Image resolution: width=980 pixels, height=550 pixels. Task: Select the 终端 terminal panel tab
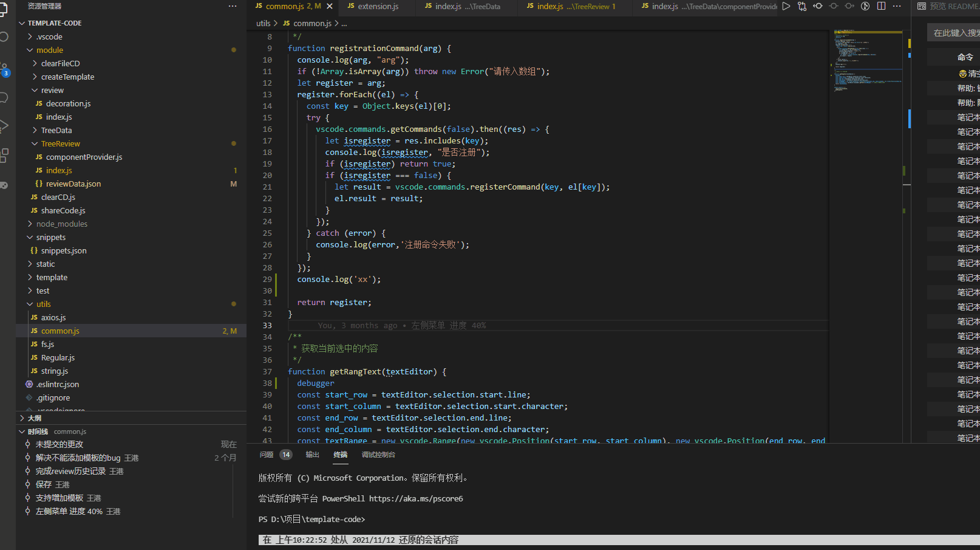pyautogui.click(x=341, y=455)
